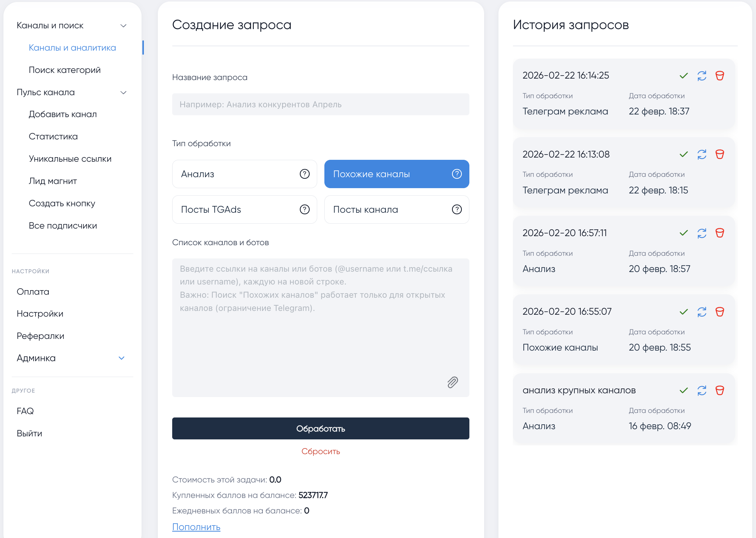The height and width of the screenshot is (538, 756).
Task: Click the paperclip attach file icon
Action: pyautogui.click(x=452, y=382)
